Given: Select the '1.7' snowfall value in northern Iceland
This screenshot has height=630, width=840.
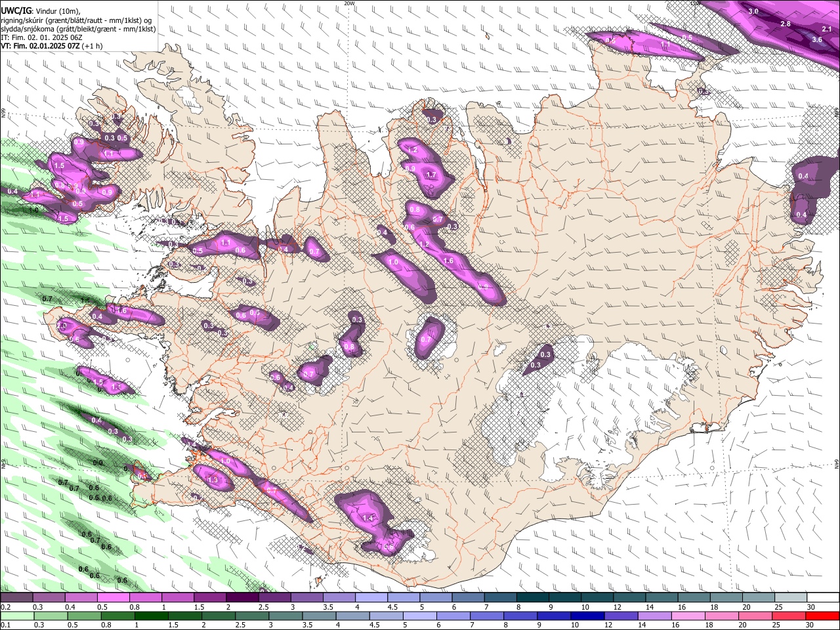Looking at the screenshot, I should pos(431,175).
